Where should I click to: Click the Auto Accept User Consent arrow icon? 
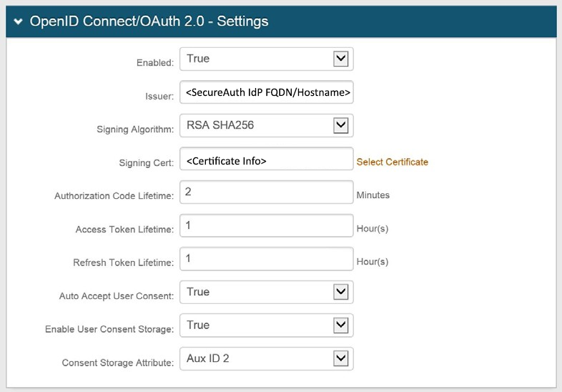(341, 292)
